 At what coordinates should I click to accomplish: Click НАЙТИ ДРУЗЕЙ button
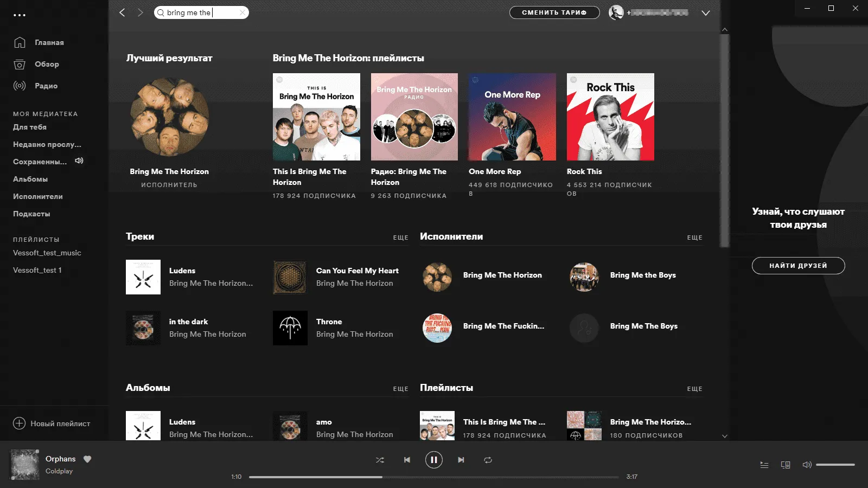798,266
